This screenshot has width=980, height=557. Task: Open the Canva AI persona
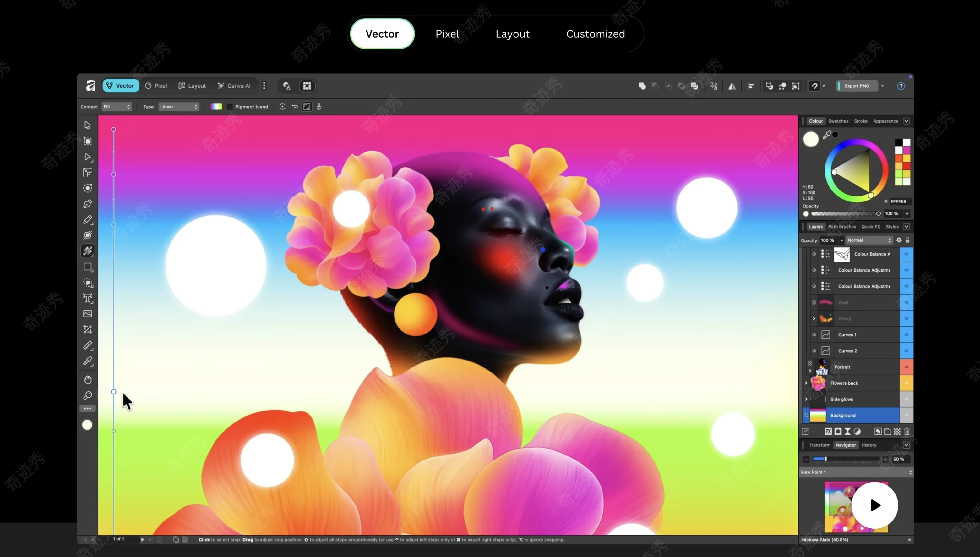(x=234, y=86)
